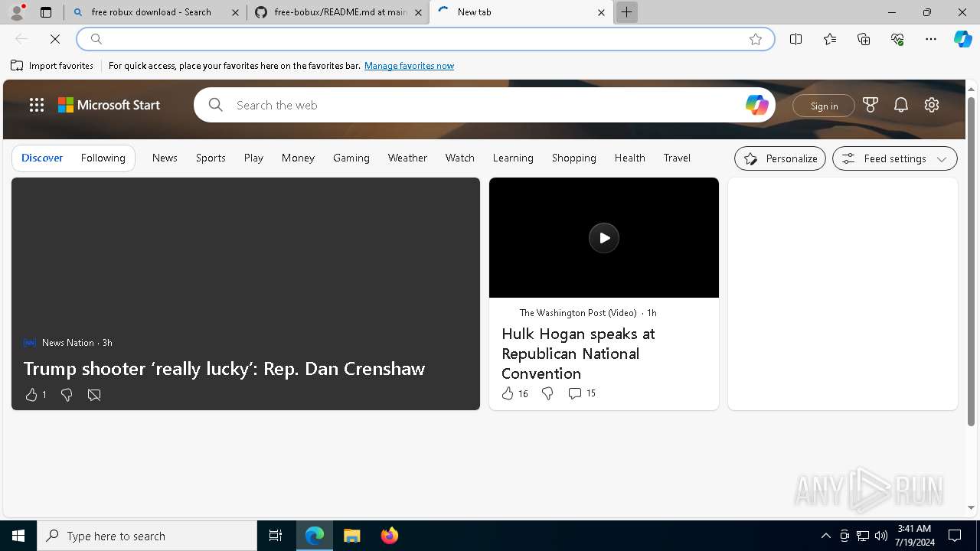Open the Weather category

(407, 158)
